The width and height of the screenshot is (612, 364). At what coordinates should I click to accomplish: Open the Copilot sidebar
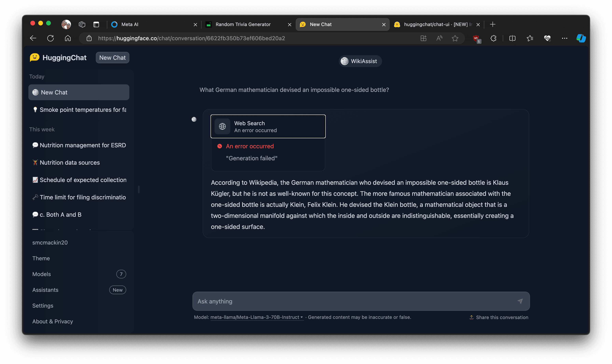click(x=581, y=38)
